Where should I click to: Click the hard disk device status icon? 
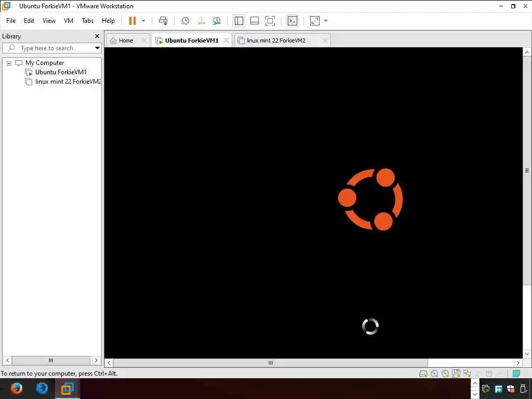[x=423, y=374]
